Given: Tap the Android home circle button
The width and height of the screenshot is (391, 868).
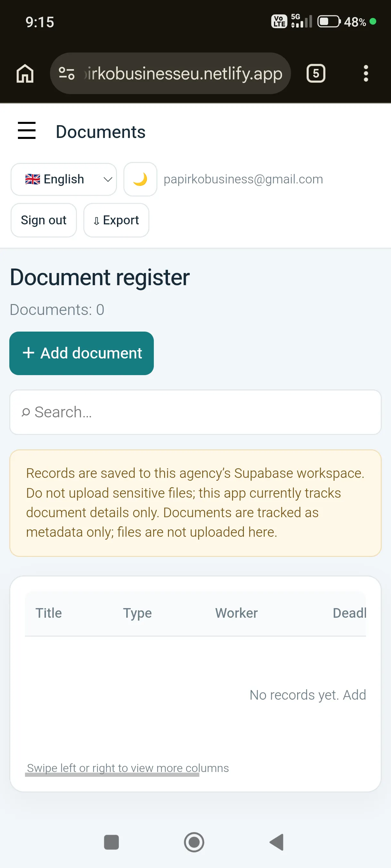Looking at the screenshot, I should [194, 842].
